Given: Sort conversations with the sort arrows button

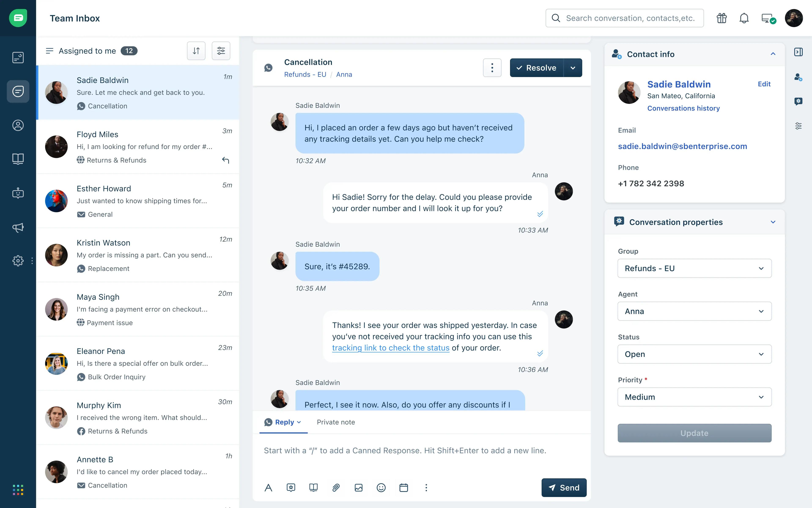Looking at the screenshot, I should [x=196, y=51].
